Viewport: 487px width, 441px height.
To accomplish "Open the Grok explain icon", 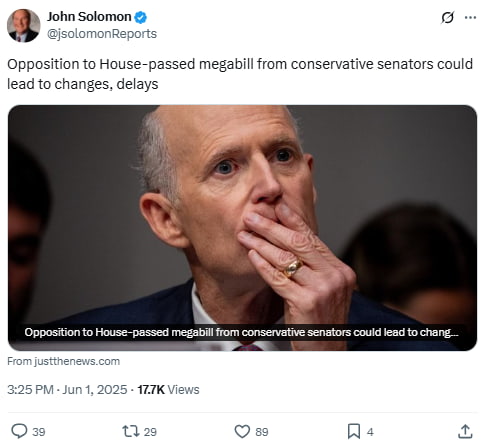I will (x=447, y=17).
